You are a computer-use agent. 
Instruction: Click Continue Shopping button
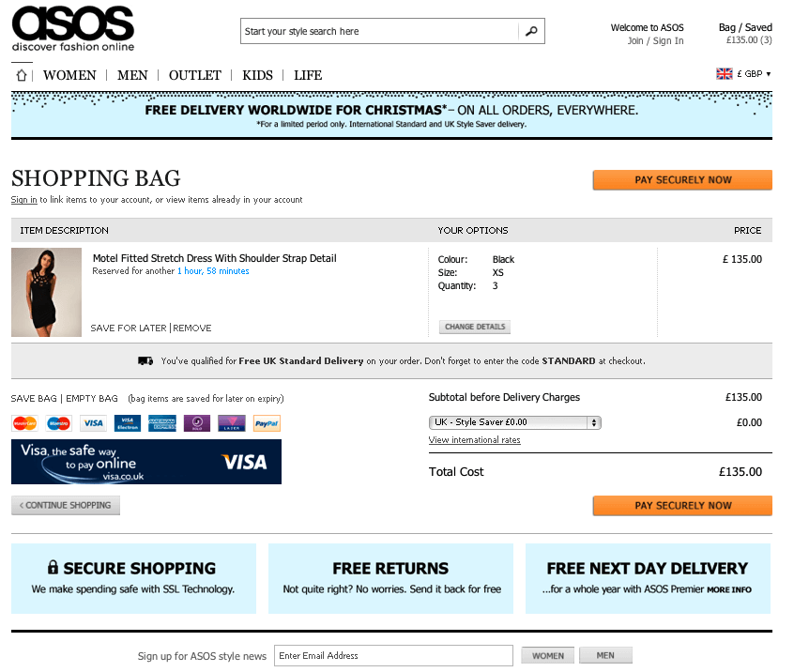(66, 505)
